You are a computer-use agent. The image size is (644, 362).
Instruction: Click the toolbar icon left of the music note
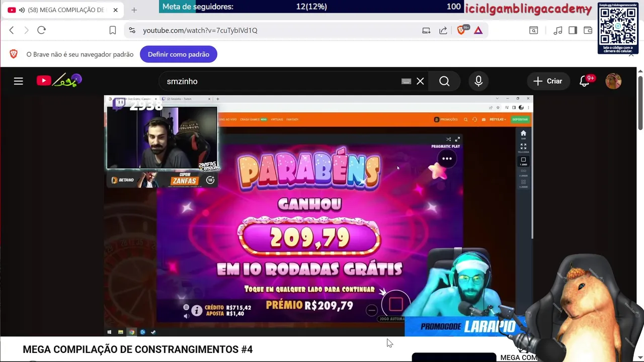pos(534,30)
